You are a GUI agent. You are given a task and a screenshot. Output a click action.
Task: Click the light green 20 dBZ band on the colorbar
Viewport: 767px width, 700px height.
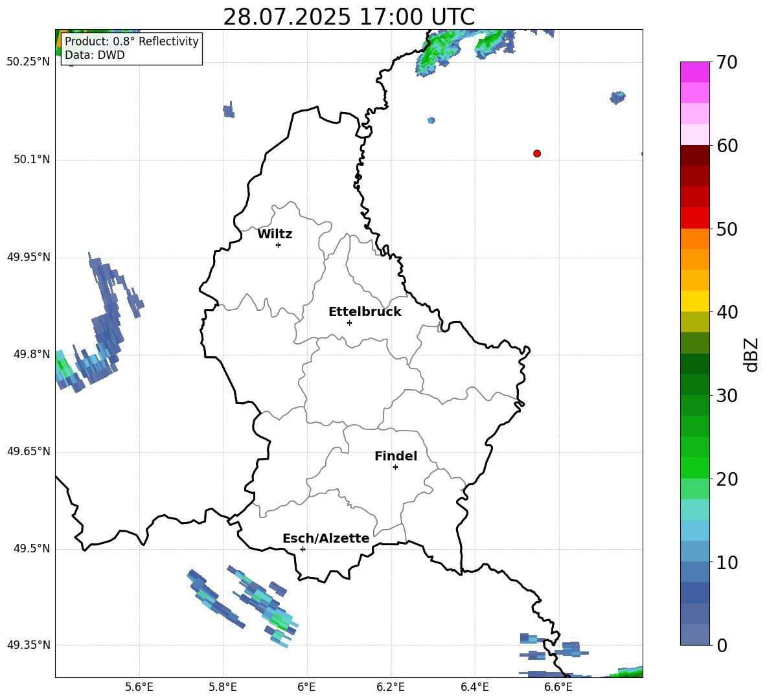pos(694,488)
